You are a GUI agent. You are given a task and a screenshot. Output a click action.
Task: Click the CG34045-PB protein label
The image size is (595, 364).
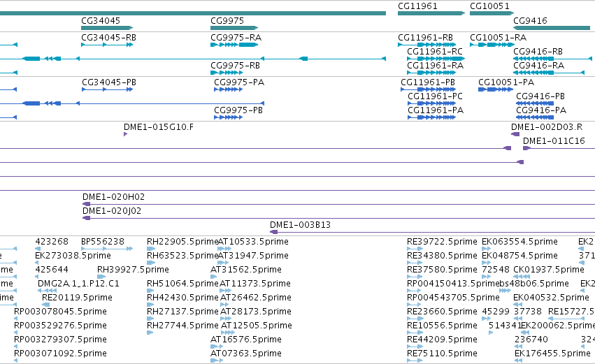coord(109,82)
